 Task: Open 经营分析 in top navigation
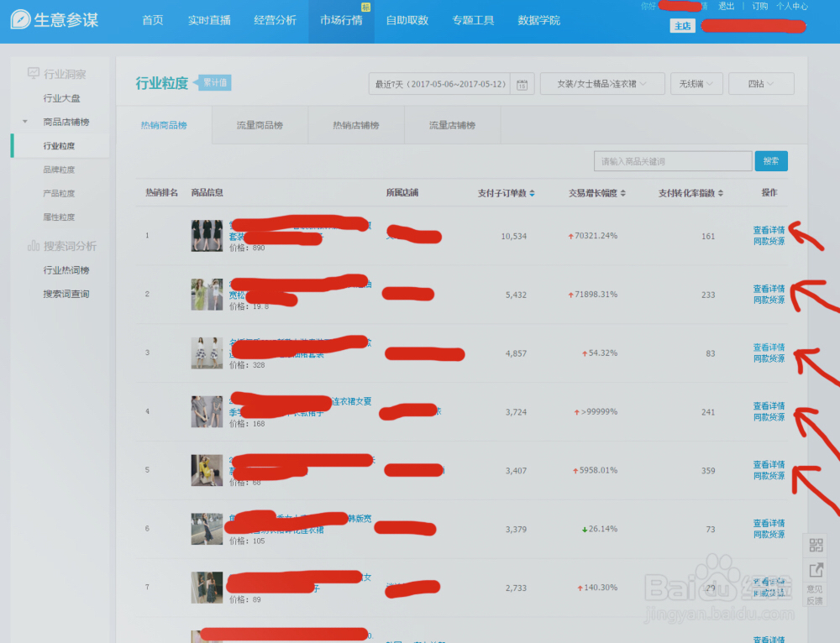click(x=275, y=20)
